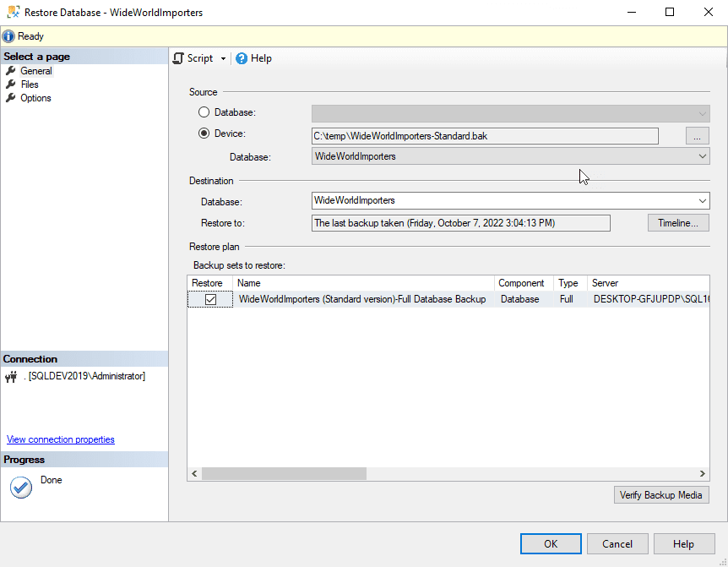Select the source Database radio button
Image resolution: width=728 pixels, height=567 pixels.
204,112
